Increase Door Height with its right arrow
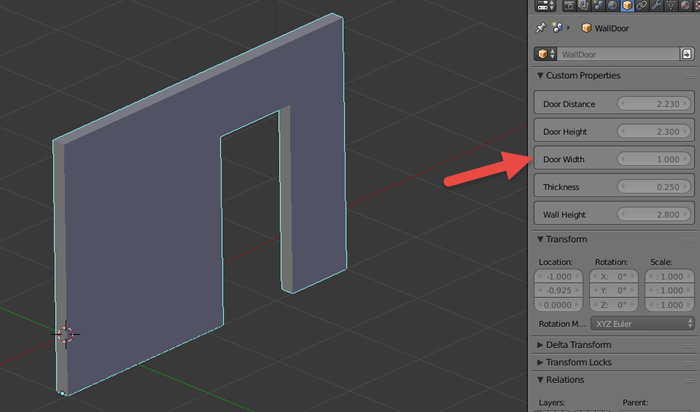The image size is (700, 412). click(685, 131)
